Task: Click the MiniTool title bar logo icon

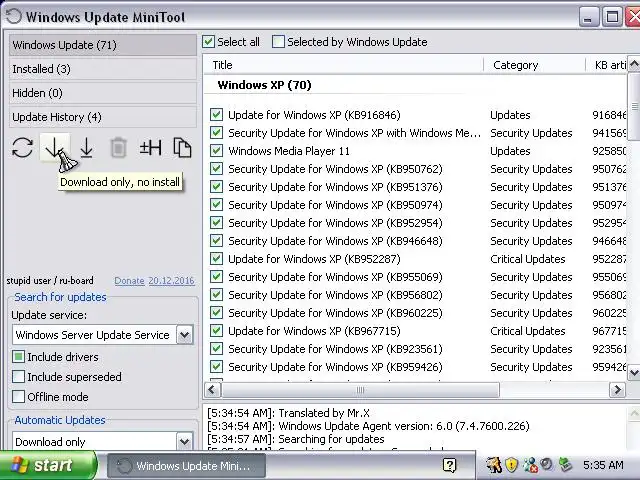Action: (13, 16)
